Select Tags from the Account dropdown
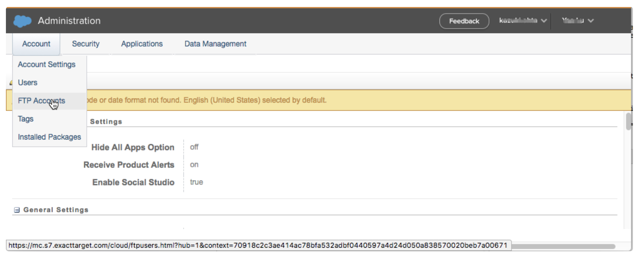 [x=26, y=119]
